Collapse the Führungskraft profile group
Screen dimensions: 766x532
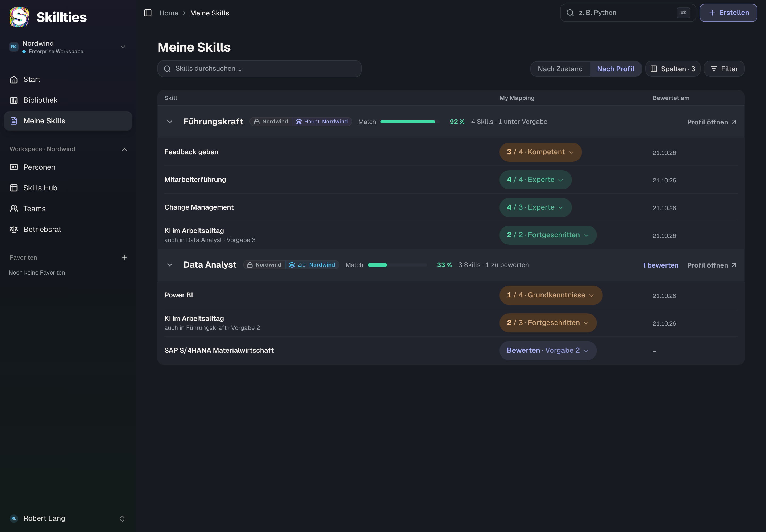170,122
